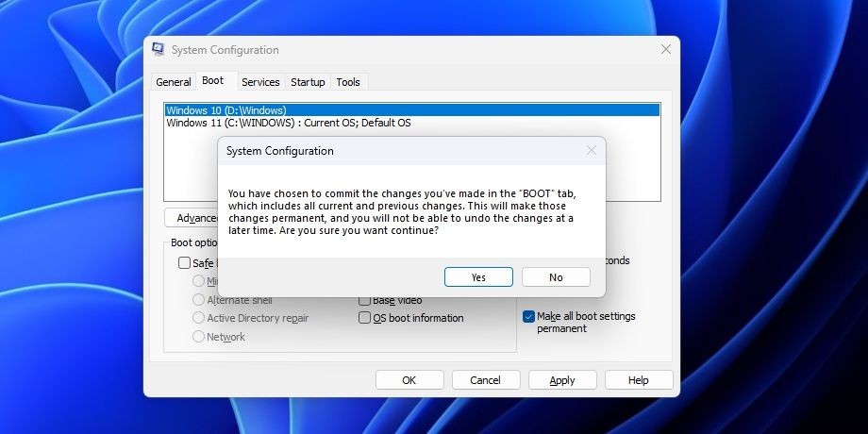The image size is (868, 434).
Task: Enable the Base video checkbox
Action: tap(364, 300)
